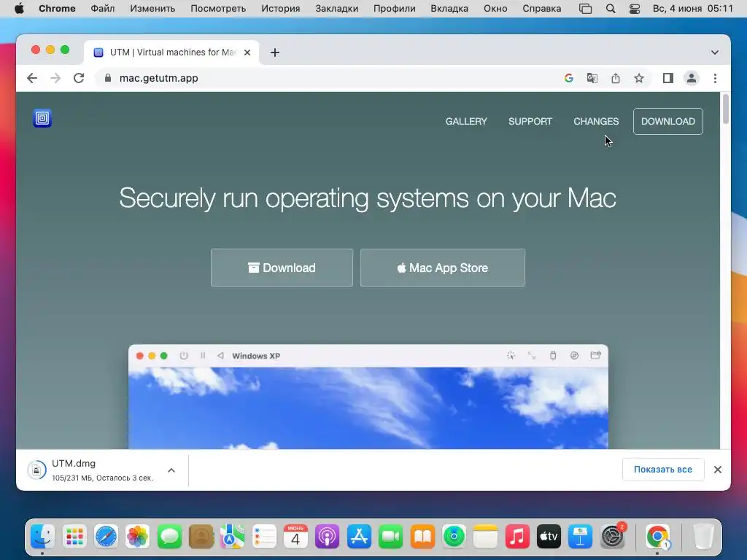This screenshot has width=747, height=560.
Task: Click the translate page icon
Action: pos(592,78)
